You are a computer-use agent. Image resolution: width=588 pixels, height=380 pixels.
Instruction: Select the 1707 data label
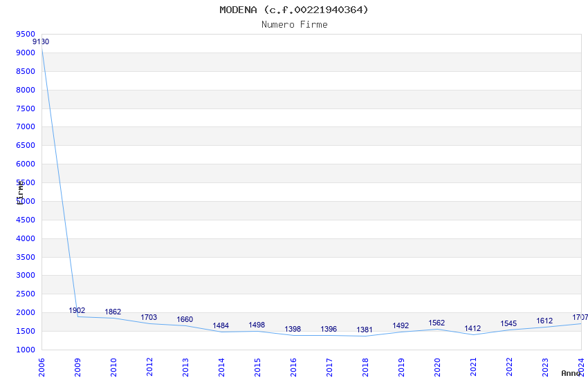click(x=580, y=318)
